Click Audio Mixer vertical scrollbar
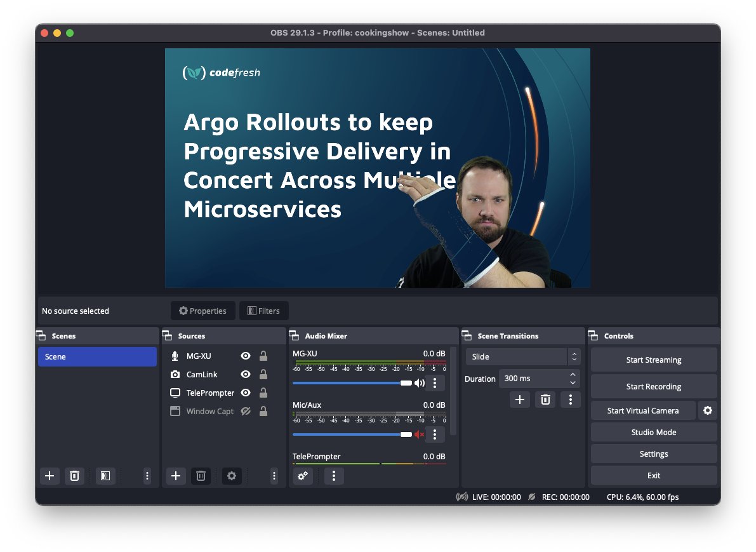 453,391
